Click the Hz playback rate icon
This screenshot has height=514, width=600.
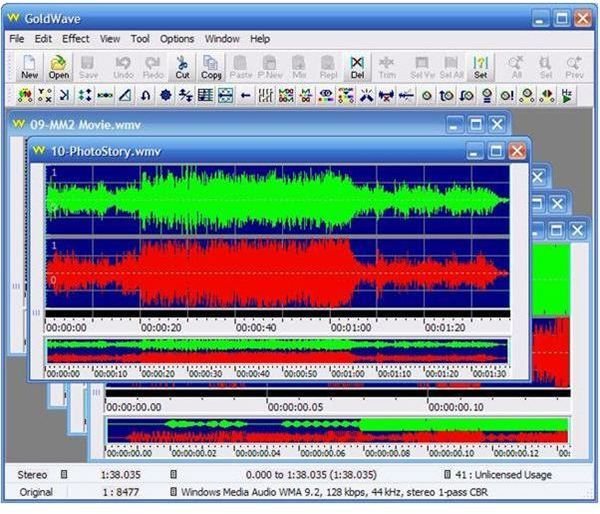pos(567,95)
